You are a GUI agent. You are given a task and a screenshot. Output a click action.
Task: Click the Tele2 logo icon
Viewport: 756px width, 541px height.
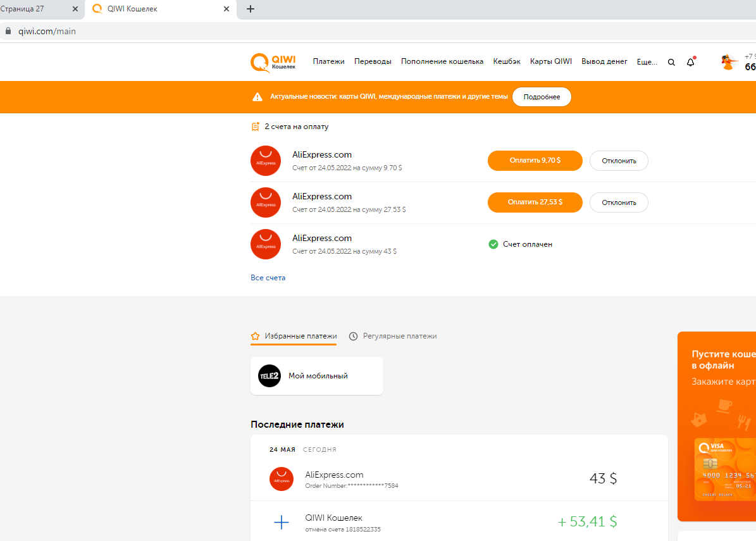tap(270, 376)
